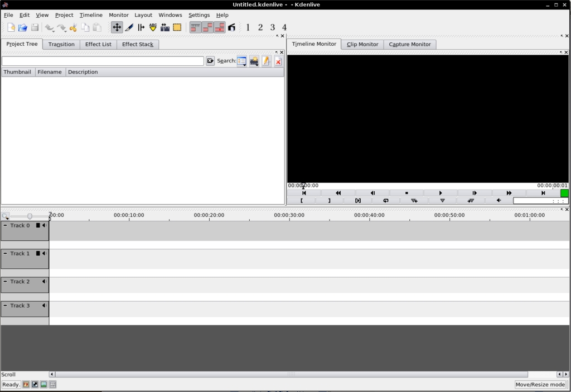This screenshot has height=392, width=571.
Task: Click the Save project icon
Action: [x=35, y=27]
